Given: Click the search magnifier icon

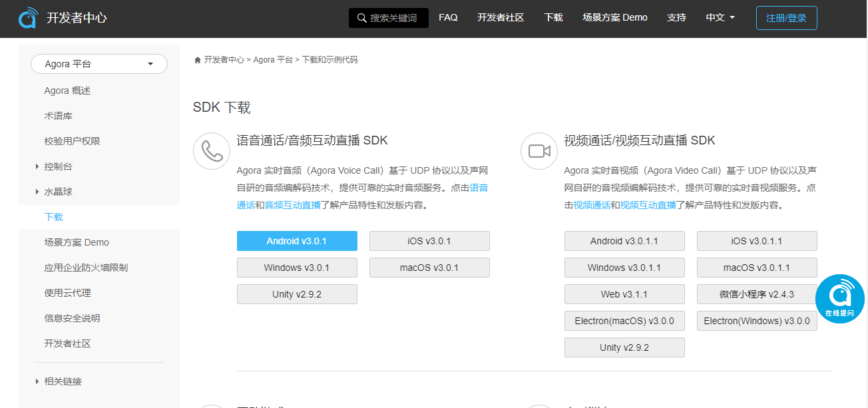Looking at the screenshot, I should click(361, 18).
